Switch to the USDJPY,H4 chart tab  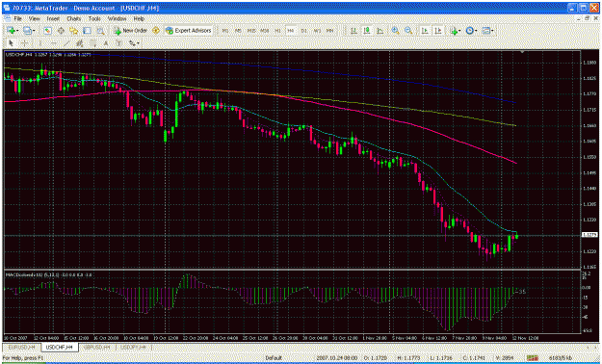tap(133, 347)
